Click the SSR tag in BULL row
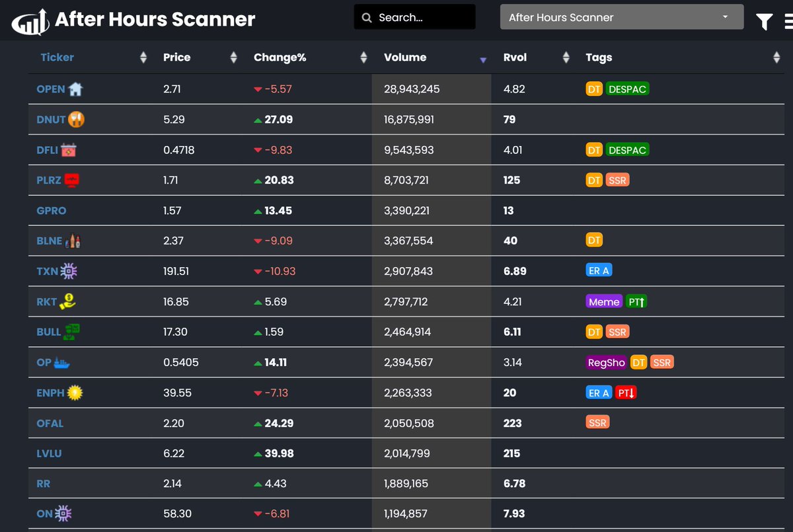 [617, 332]
